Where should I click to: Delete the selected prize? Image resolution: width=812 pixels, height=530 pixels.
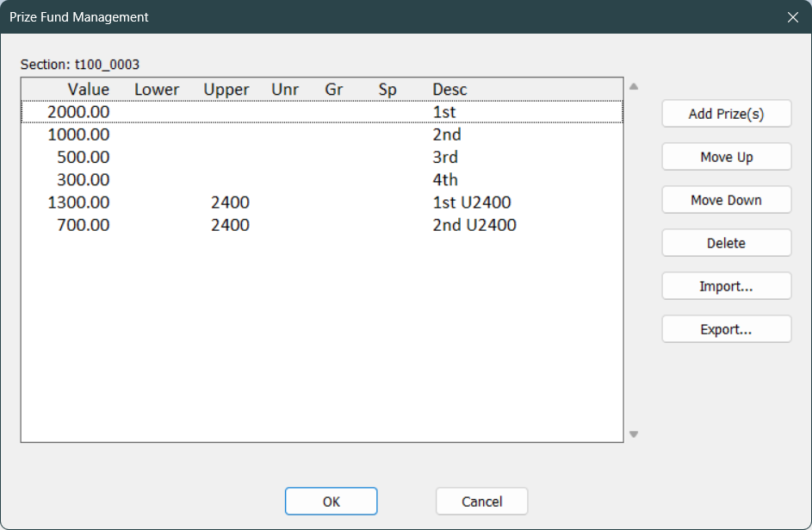click(x=727, y=242)
